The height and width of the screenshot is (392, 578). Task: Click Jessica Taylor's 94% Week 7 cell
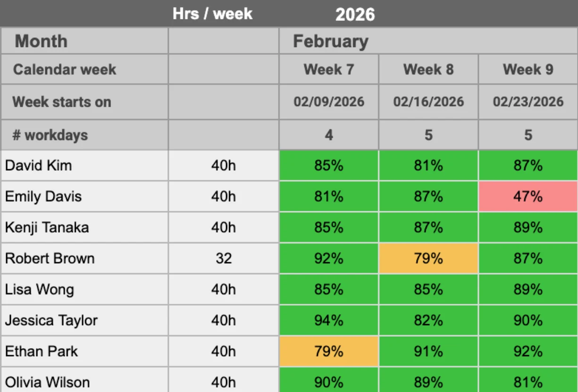329,320
